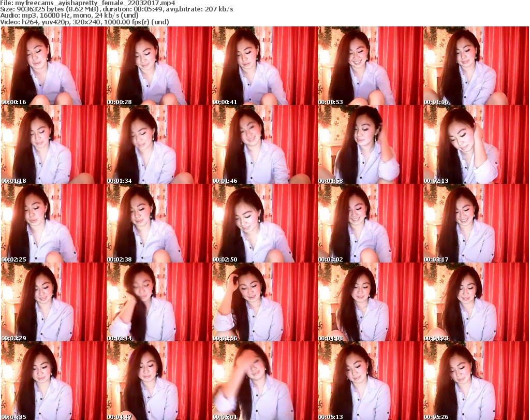Select the frame stamped 00:01:18
The image size is (530, 420).
point(54,144)
